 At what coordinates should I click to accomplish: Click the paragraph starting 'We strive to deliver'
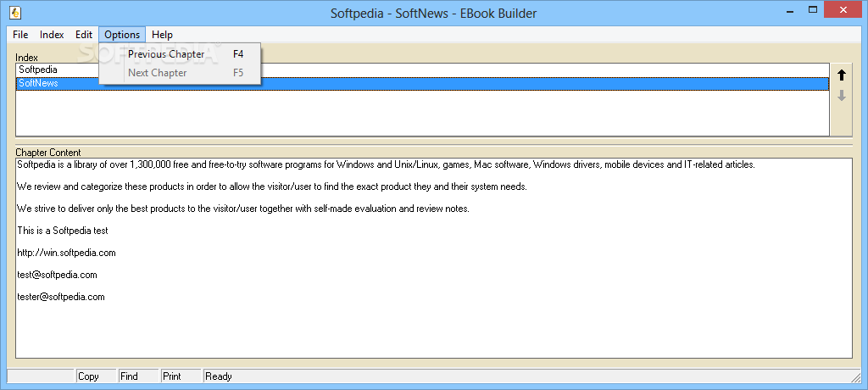pyautogui.click(x=243, y=209)
